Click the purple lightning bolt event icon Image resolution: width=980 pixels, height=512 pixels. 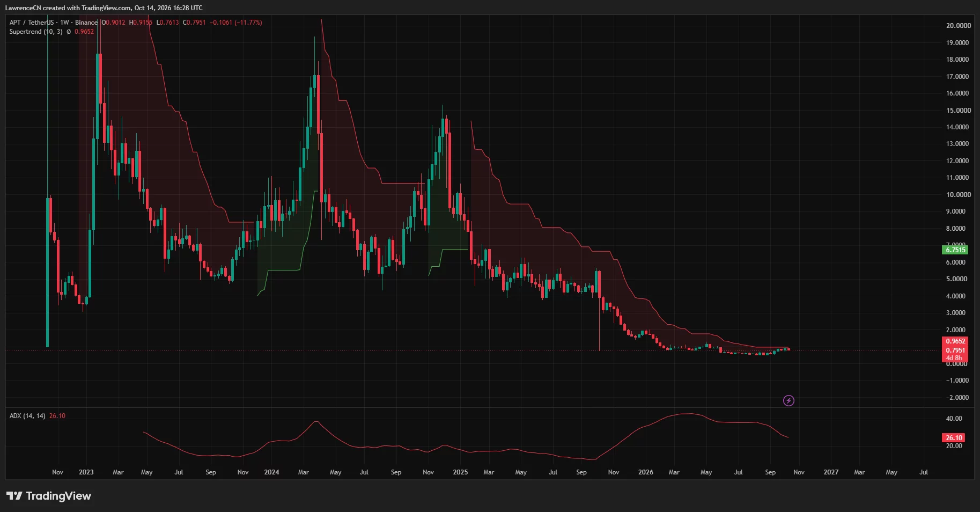[789, 400]
